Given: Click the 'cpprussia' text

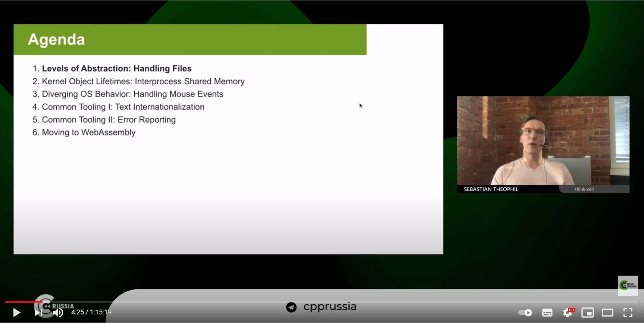Looking at the screenshot, I should click(x=330, y=307).
